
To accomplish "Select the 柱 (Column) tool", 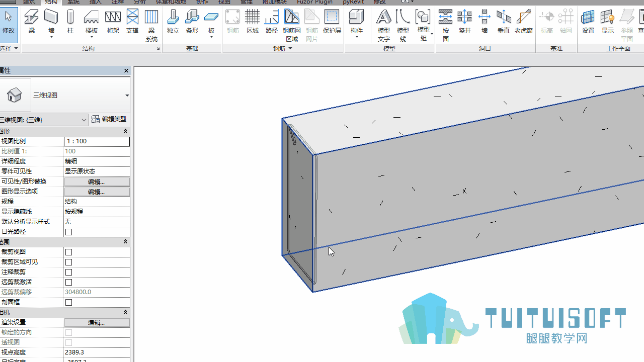I will 70,22.
